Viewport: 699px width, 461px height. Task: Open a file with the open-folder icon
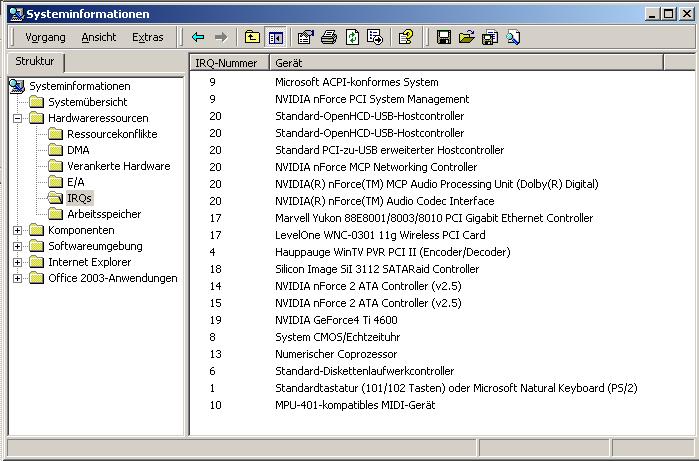467,37
